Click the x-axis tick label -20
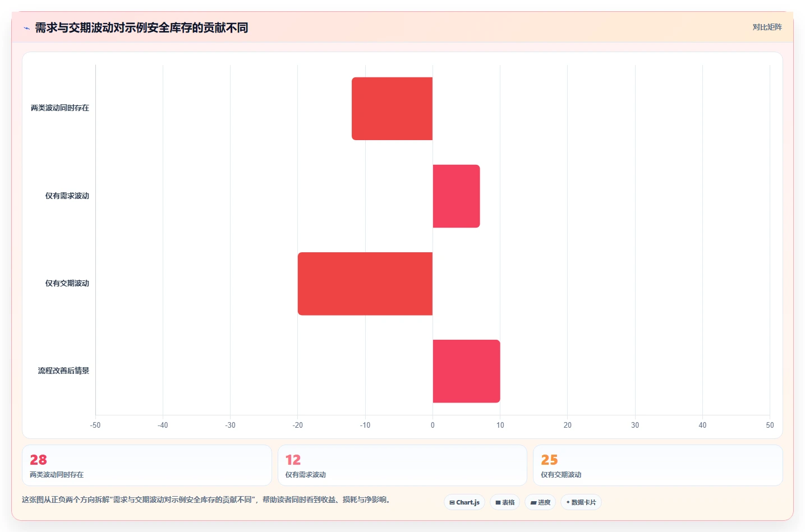 point(298,425)
